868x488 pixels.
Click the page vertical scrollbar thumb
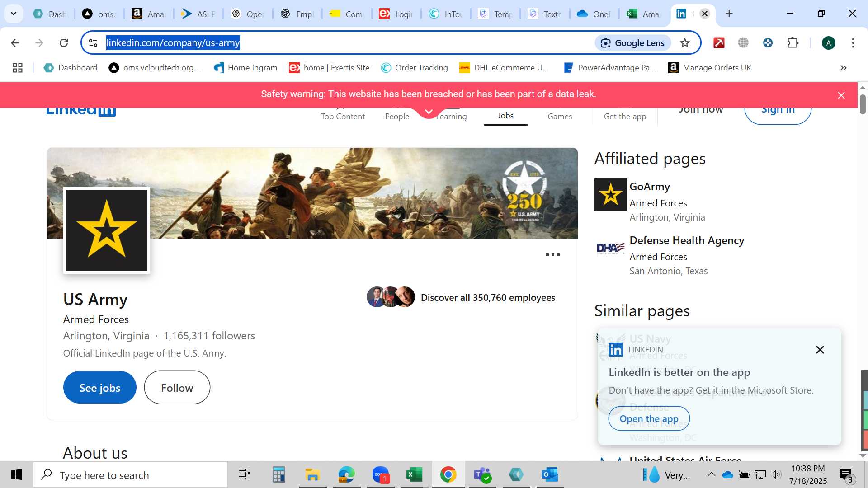[863, 104]
